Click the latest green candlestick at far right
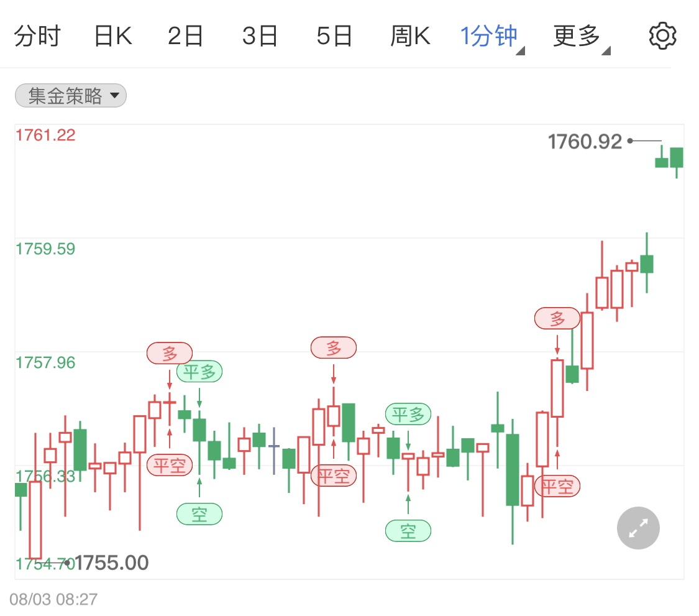Screen dimensions: 699x616 click(x=677, y=160)
